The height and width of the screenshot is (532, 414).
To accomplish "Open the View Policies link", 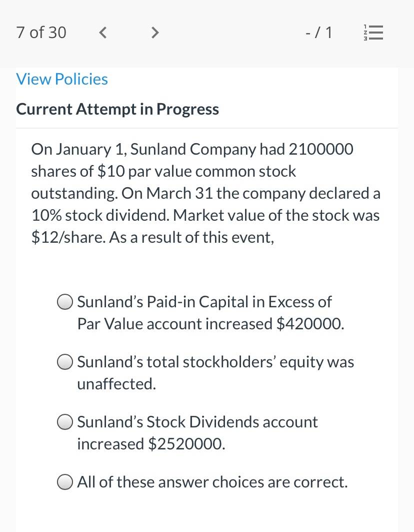I will coord(62,79).
